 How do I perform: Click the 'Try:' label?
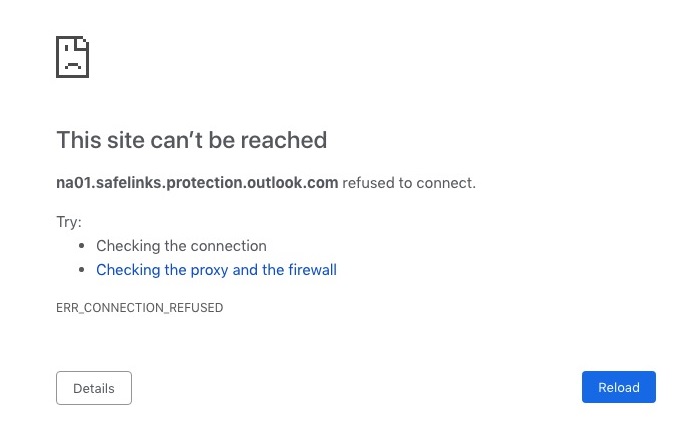coord(69,222)
